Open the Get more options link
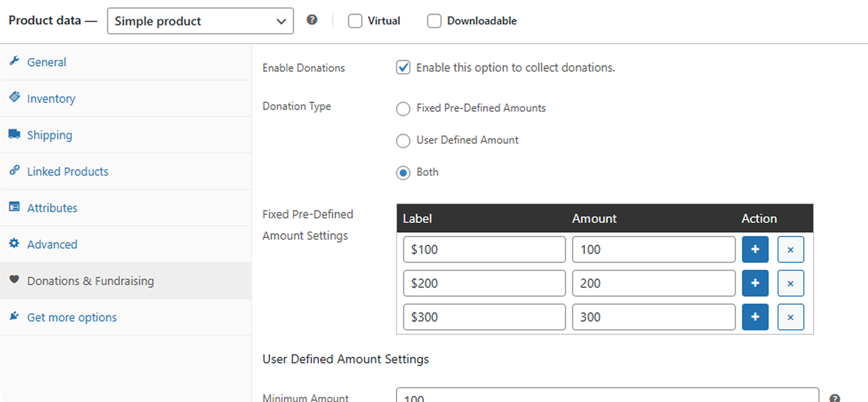Image resolution: width=868 pixels, height=402 pixels. point(72,317)
